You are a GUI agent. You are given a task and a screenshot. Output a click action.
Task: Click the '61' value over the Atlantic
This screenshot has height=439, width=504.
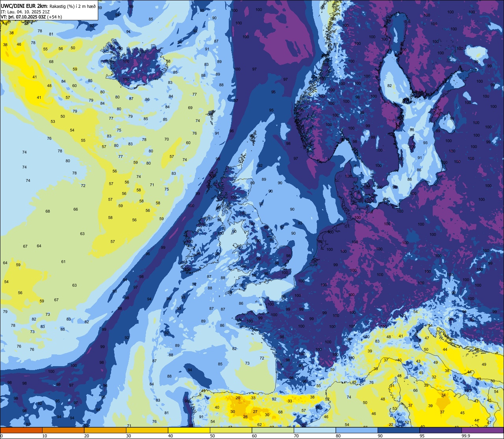click(63, 262)
